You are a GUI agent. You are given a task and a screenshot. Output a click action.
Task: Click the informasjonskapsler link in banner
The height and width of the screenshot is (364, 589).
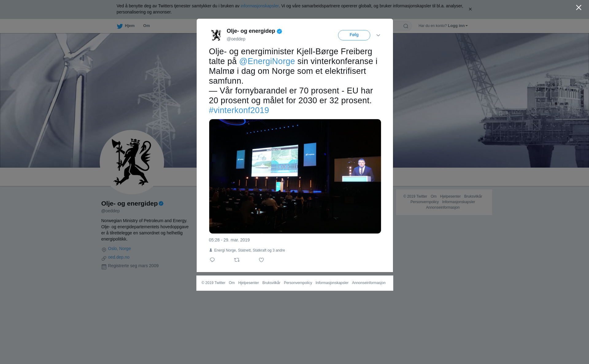(260, 6)
